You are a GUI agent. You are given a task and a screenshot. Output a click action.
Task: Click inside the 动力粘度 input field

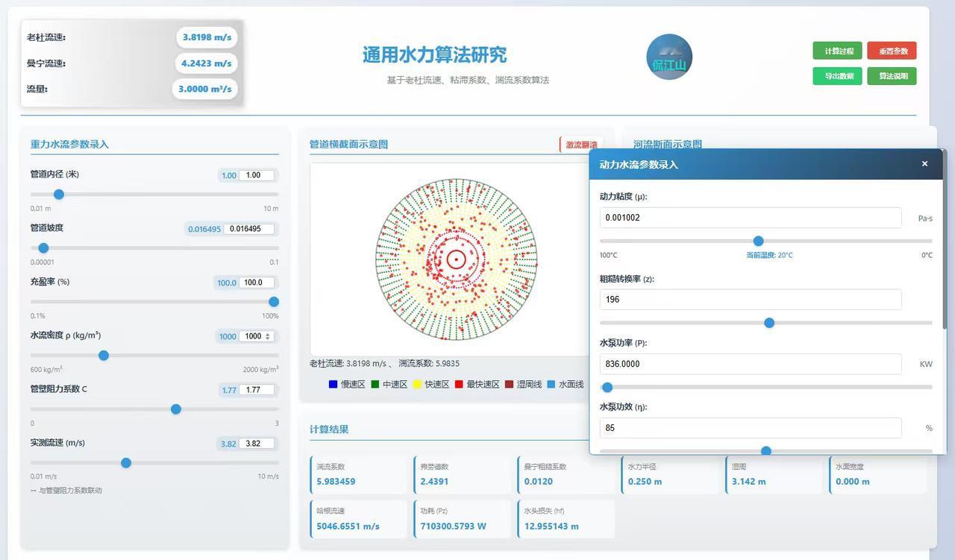pos(750,217)
